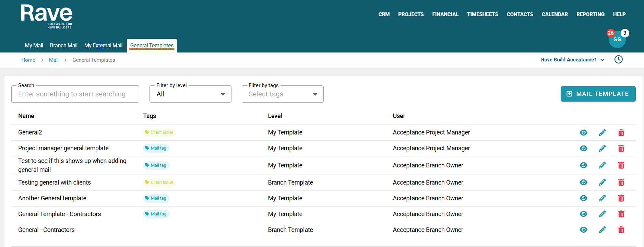The image size is (644, 247).
Task: View General2 template with eye icon
Action: tap(583, 133)
